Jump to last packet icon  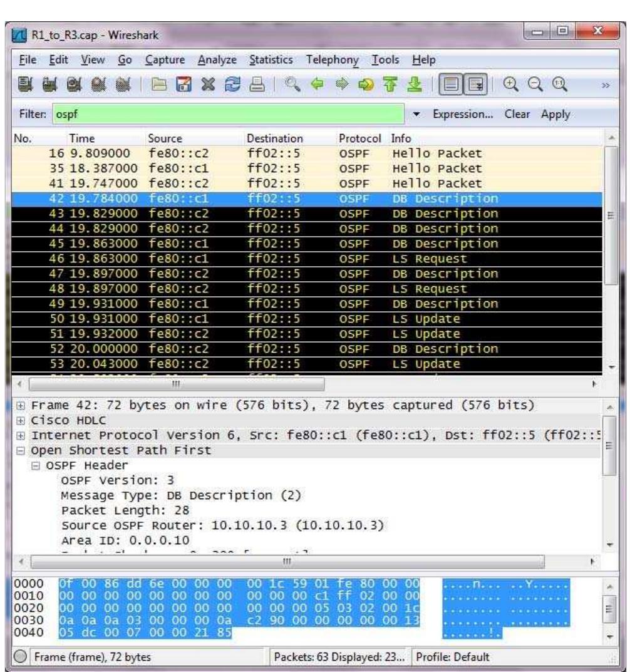click(x=415, y=85)
